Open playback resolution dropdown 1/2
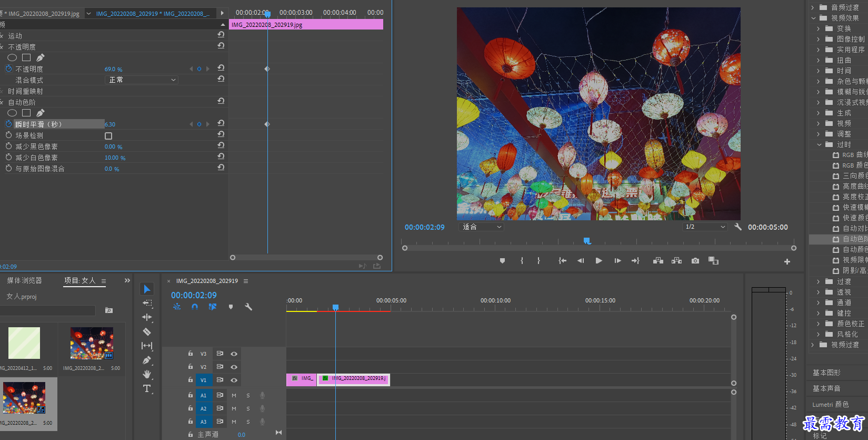 click(705, 227)
